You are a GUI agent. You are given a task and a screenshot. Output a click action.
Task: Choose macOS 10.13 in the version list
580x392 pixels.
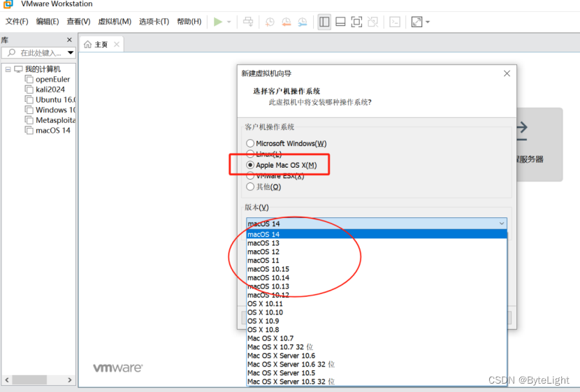point(377,286)
